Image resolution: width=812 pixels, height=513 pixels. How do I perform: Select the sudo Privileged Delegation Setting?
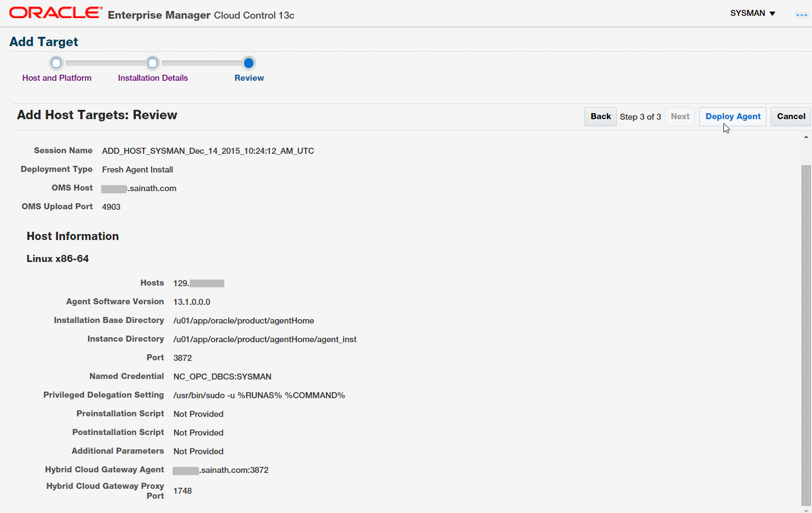click(259, 395)
